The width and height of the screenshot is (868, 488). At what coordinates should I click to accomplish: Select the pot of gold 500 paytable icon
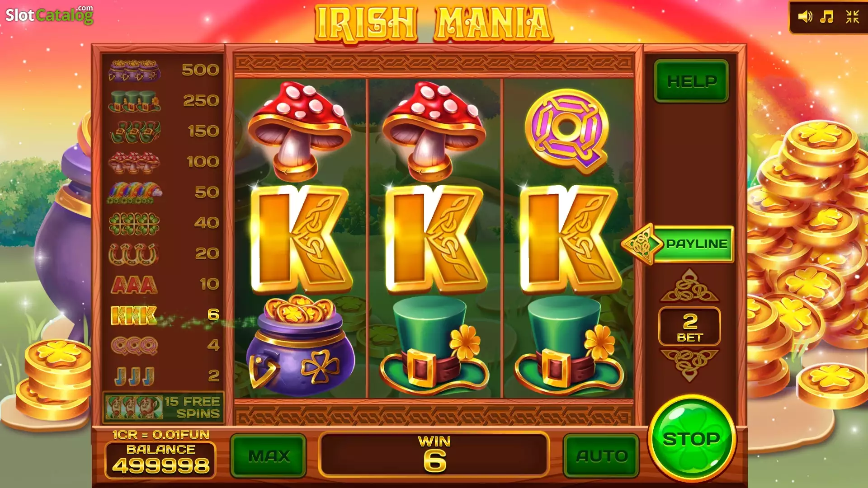point(134,70)
